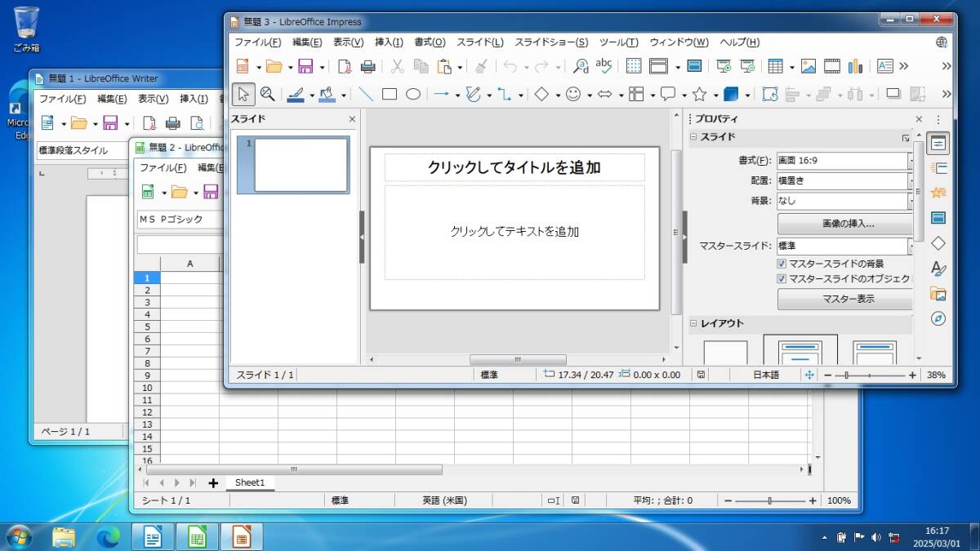Click Insert Audio or Video film icon
Viewport: 980px width, 551px height.
(832, 66)
